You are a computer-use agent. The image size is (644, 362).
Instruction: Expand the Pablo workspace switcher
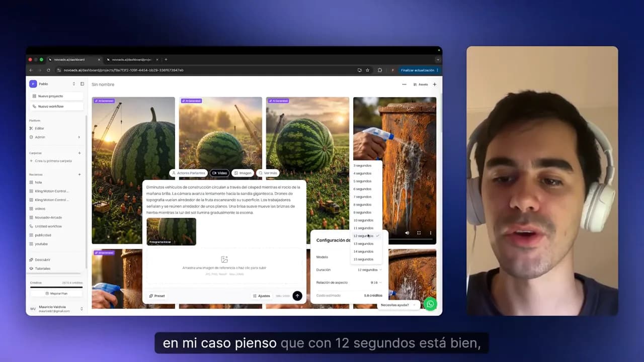[73, 84]
